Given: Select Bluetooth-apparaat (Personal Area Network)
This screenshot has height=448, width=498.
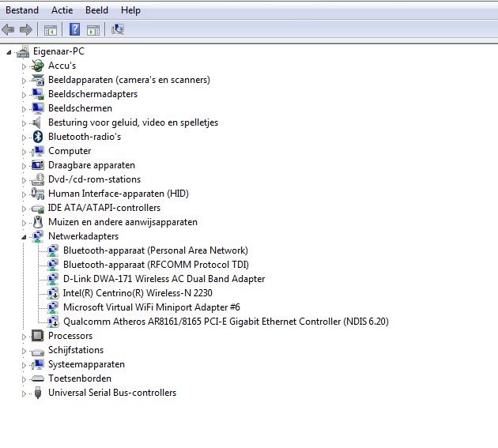Looking at the screenshot, I should (x=156, y=250).
